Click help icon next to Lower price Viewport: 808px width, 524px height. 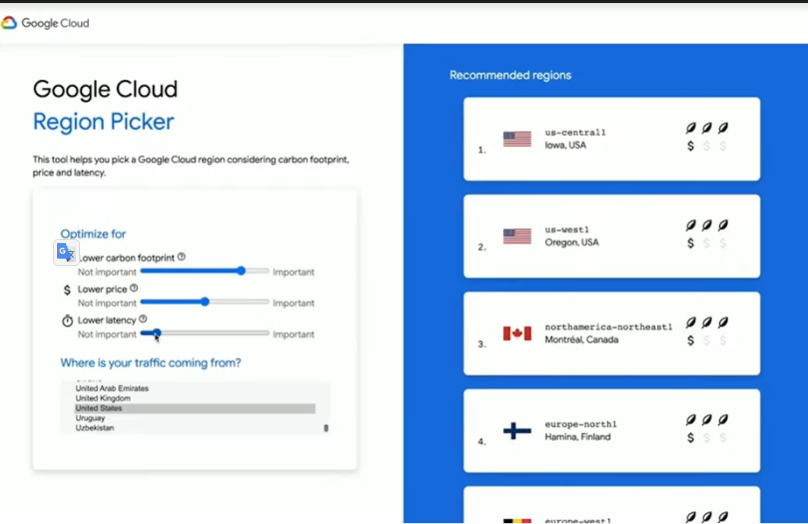tap(134, 288)
